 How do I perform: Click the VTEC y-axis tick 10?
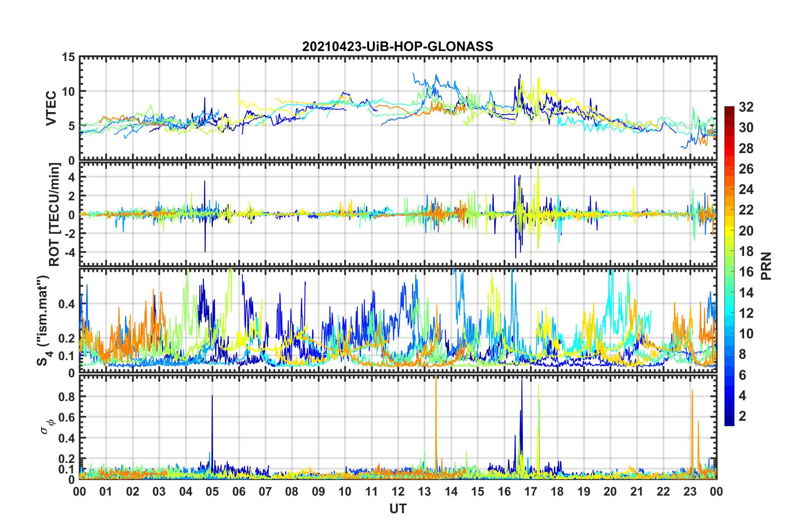coord(68,91)
